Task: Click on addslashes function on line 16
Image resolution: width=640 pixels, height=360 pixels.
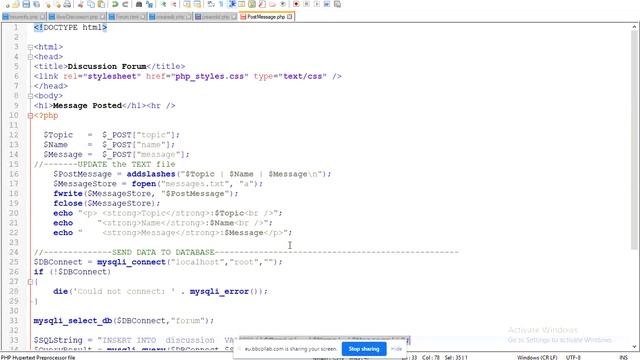Action: click(x=151, y=174)
